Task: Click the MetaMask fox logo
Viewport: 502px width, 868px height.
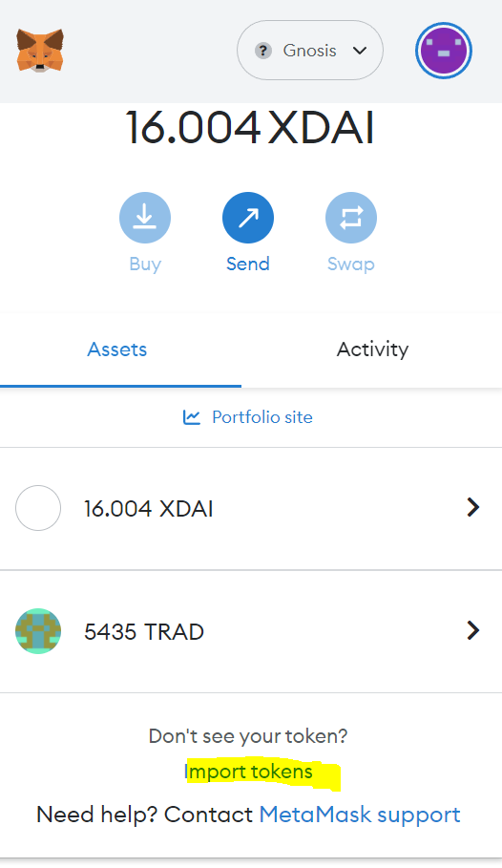Action: (x=40, y=51)
